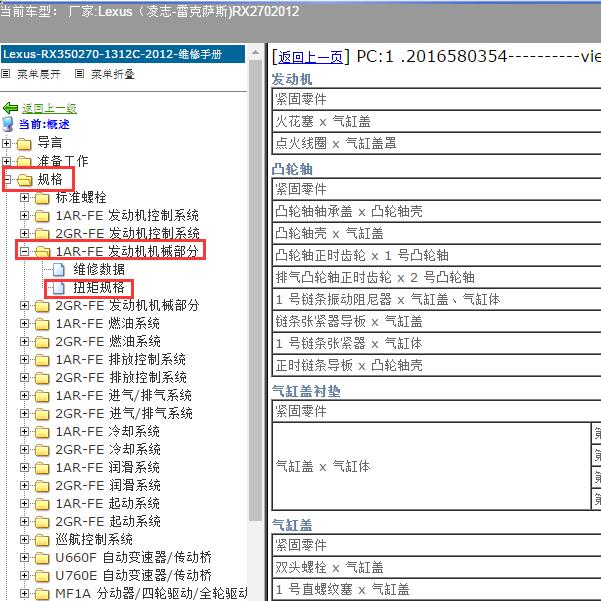Click the 点火线圈 x 气缸盖罩 row
The height and width of the screenshot is (601, 601).
coord(437,144)
